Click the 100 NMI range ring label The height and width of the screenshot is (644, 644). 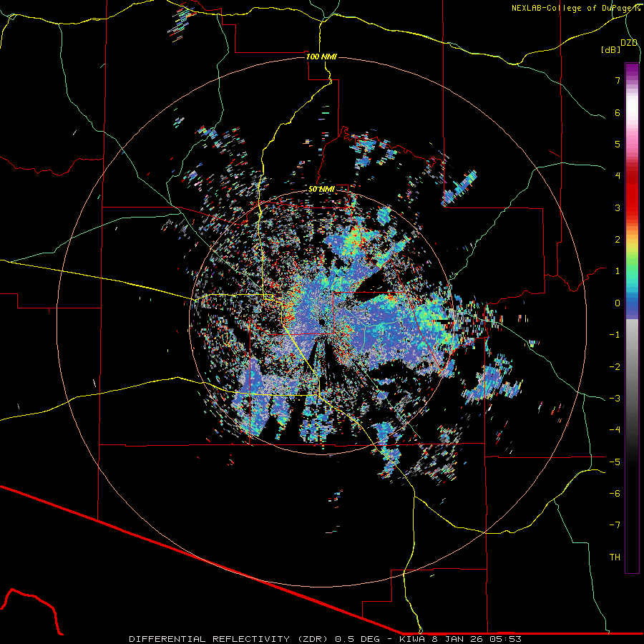click(321, 57)
